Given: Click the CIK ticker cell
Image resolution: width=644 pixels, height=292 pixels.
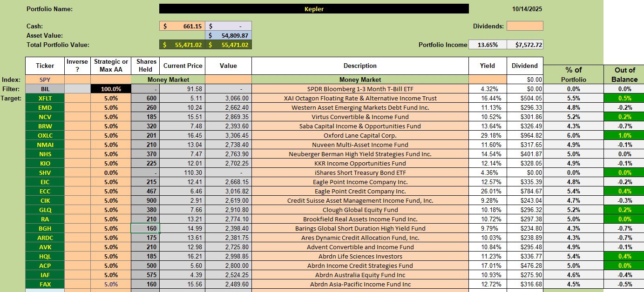Looking at the screenshot, I should 45,200.
